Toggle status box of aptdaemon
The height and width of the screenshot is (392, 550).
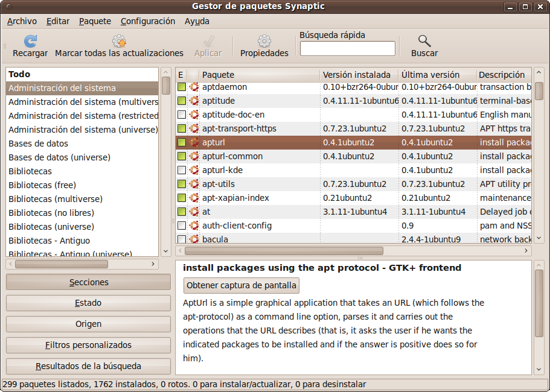[x=181, y=87]
